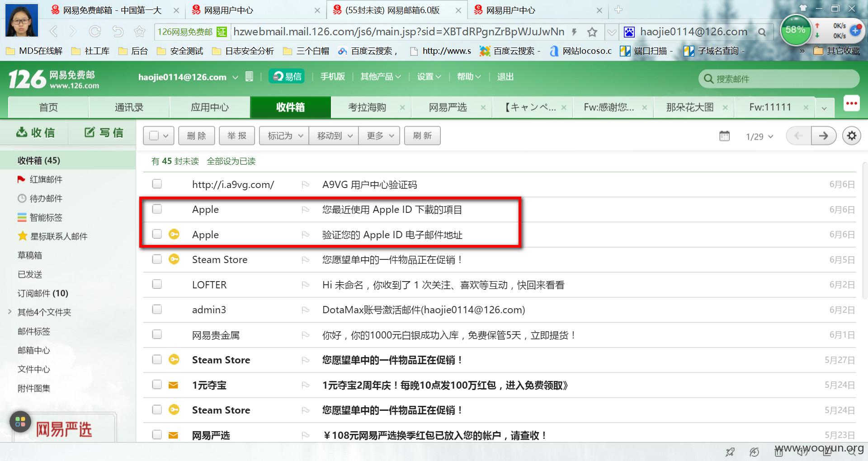The image size is (868, 461).
Task: Open 草稿箱 folder
Action: coord(30,255)
